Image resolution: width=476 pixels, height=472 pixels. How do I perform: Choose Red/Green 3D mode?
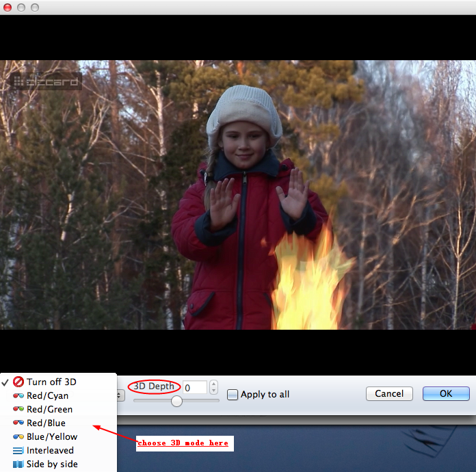(x=58, y=409)
